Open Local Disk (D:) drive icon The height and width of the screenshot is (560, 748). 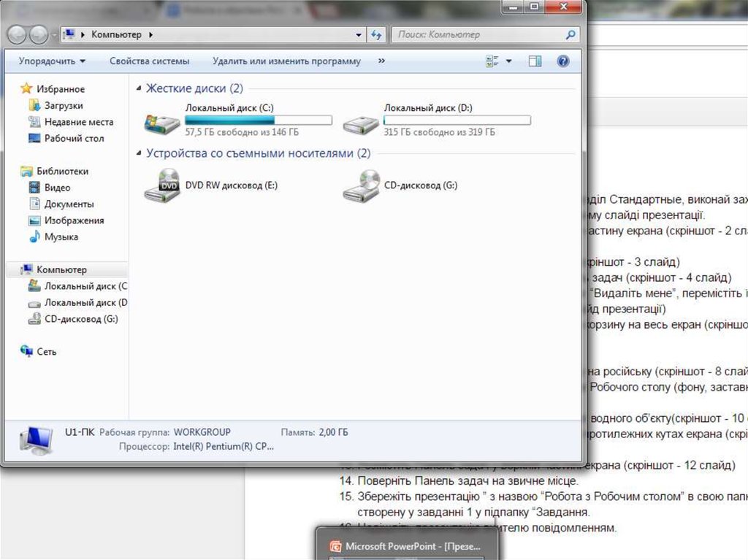pos(361,121)
